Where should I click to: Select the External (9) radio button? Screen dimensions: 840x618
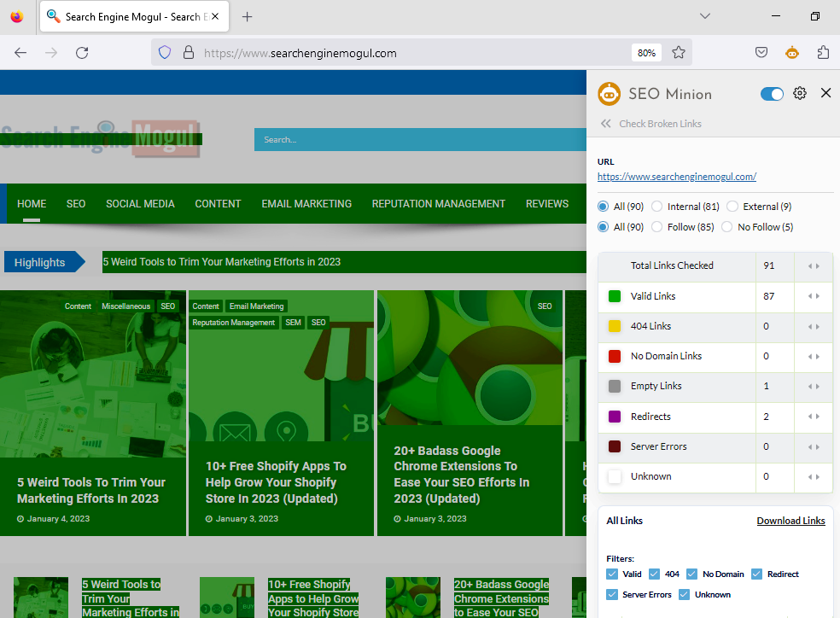[732, 206]
